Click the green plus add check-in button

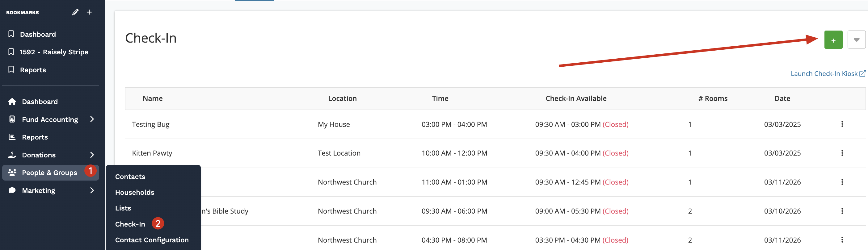tap(833, 40)
